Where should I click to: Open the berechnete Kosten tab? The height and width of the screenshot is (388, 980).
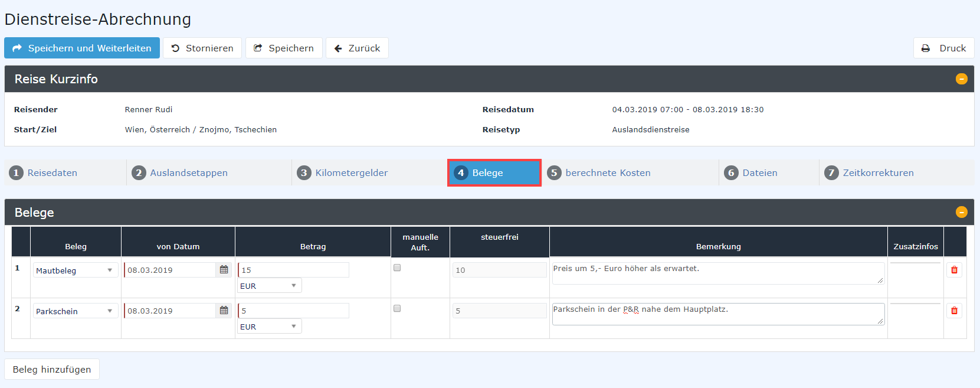tap(630, 172)
